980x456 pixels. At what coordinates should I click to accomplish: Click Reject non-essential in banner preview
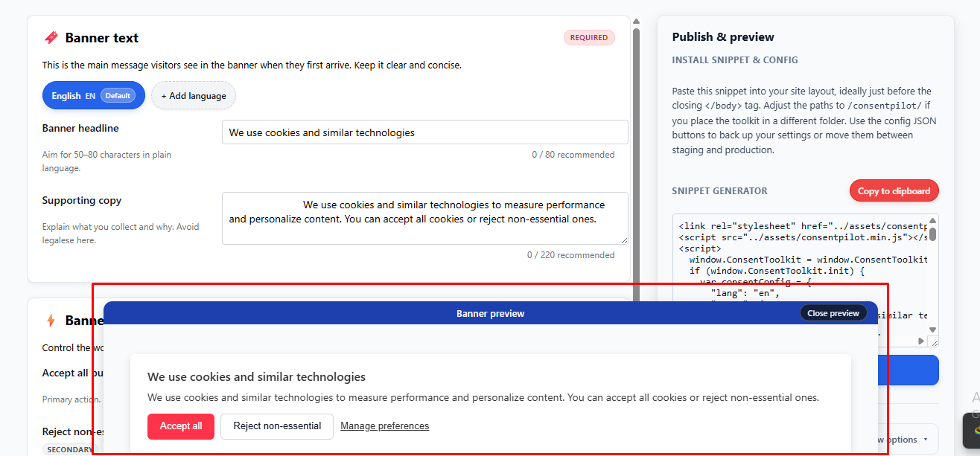click(277, 426)
